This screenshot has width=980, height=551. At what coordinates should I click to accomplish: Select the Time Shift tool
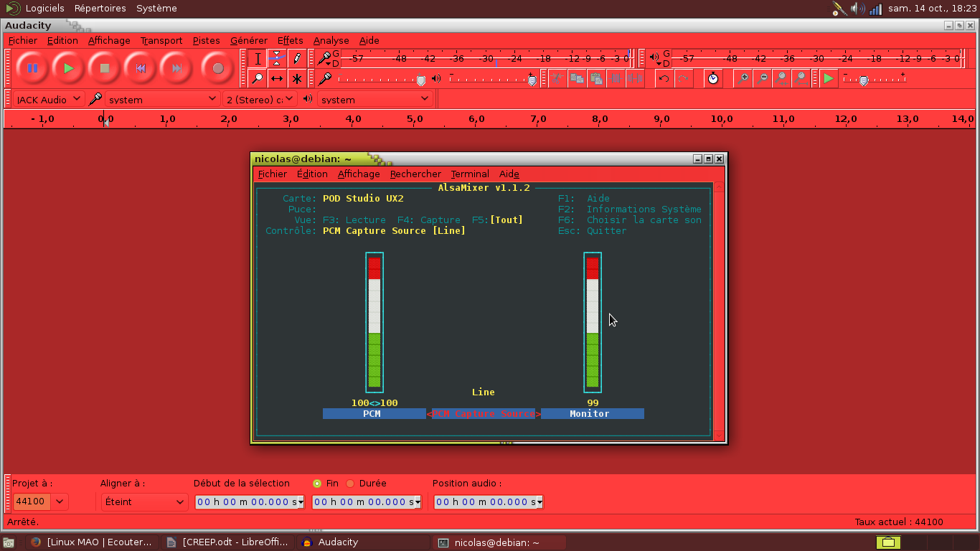[277, 78]
